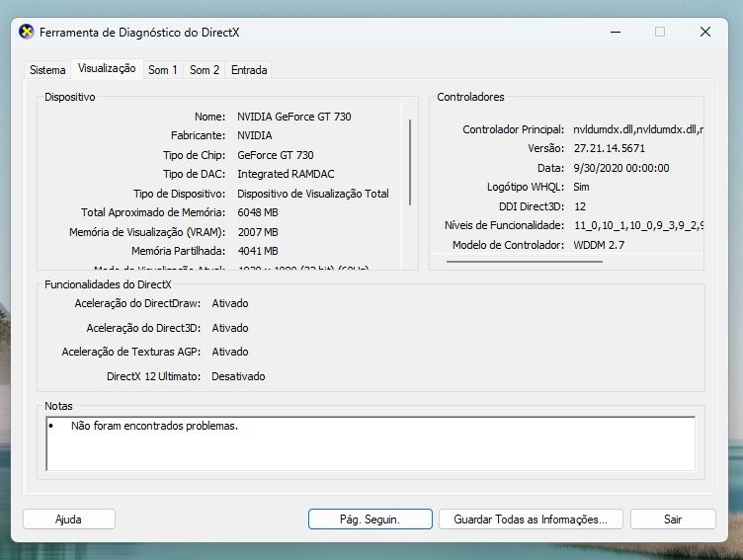Click inside the Notas text box
This screenshot has width=743, height=560.
point(371,443)
